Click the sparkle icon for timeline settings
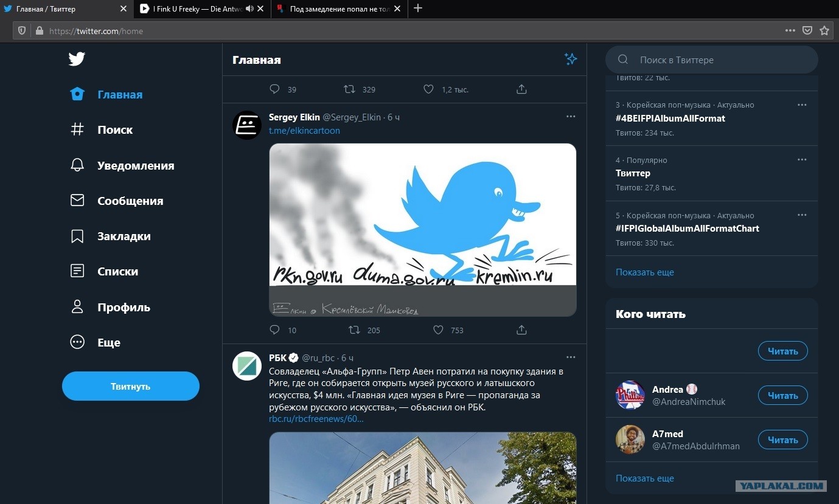The width and height of the screenshot is (839, 504). [x=570, y=59]
